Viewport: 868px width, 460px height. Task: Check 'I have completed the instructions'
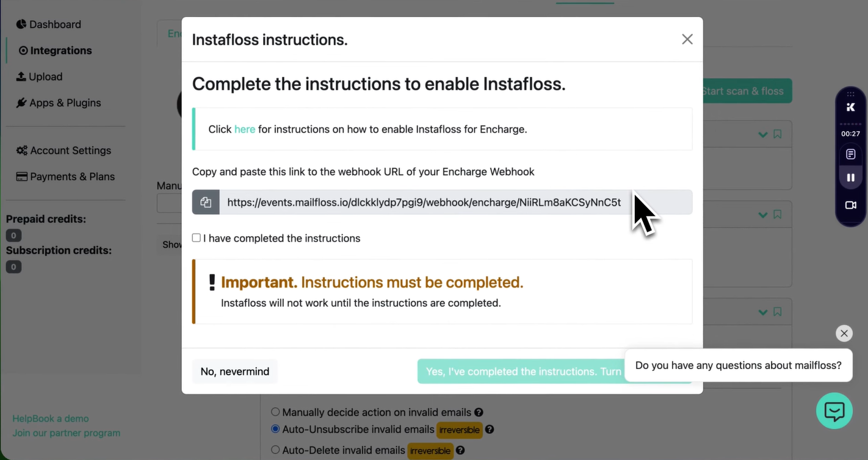pyautogui.click(x=197, y=238)
